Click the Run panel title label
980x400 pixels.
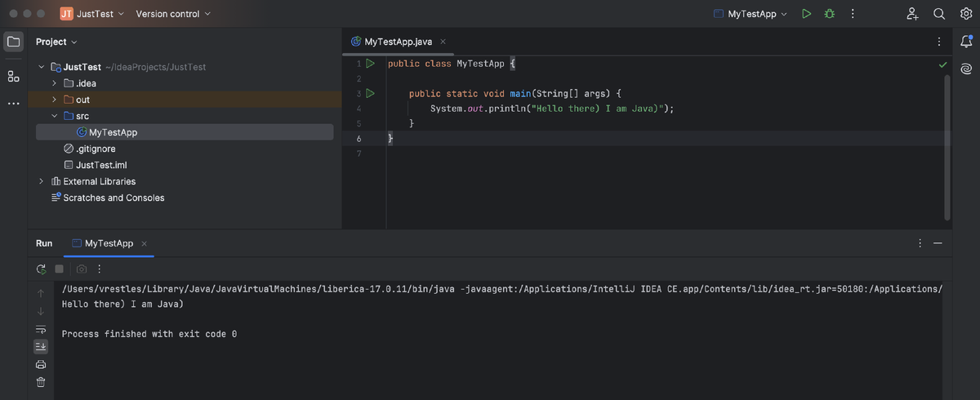point(44,243)
